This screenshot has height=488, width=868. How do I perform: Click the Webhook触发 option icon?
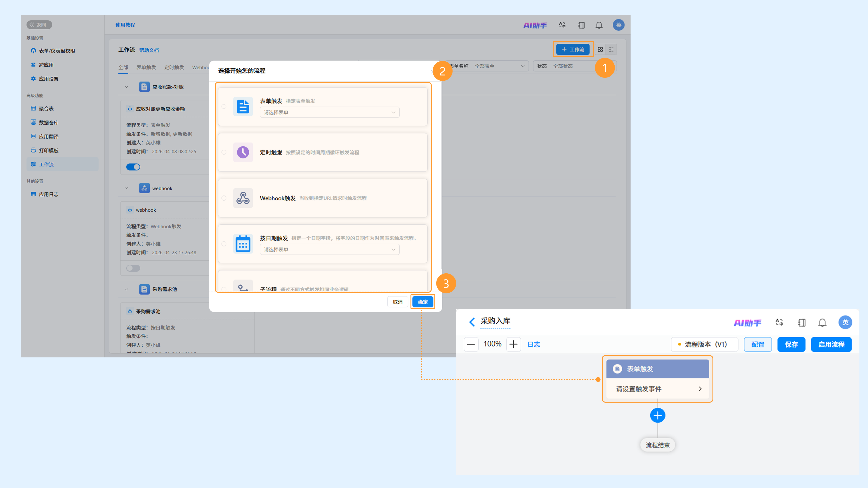click(243, 198)
